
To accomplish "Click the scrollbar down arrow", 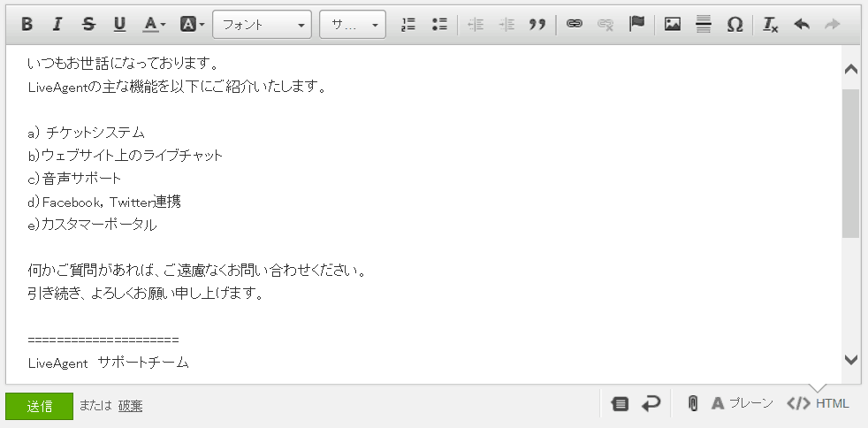I will click(x=851, y=360).
